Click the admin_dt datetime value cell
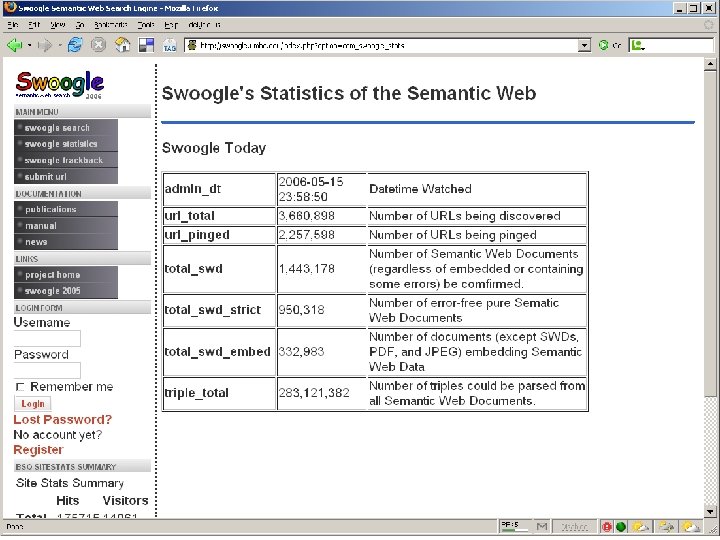 tap(321, 189)
